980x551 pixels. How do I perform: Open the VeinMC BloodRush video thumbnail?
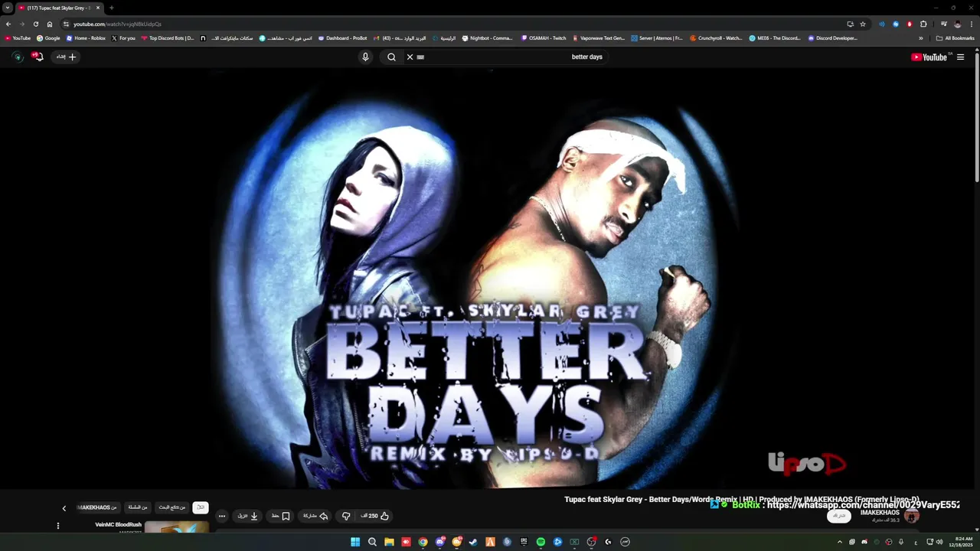click(x=176, y=528)
